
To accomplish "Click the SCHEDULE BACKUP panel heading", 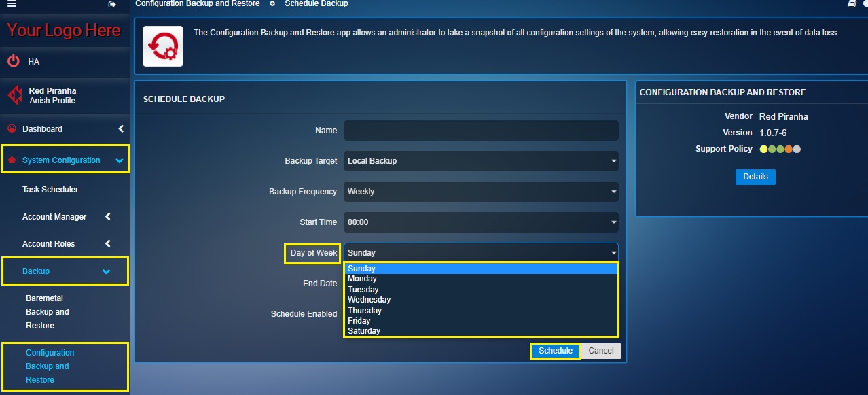I will (x=184, y=99).
